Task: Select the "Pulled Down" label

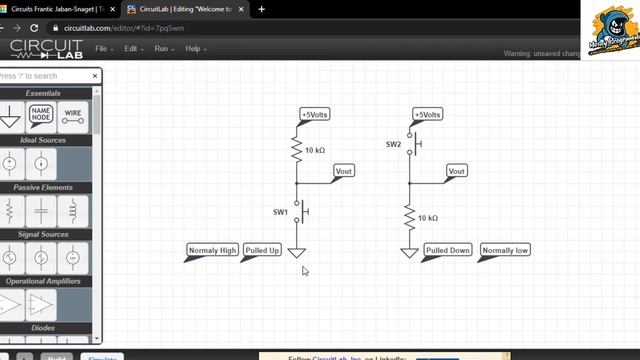Action: click(448, 250)
